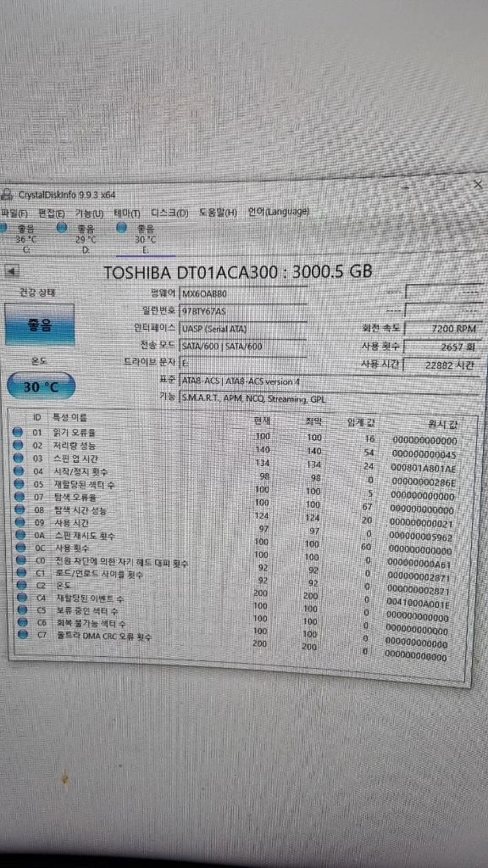The width and height of the screenshot is (488, 868).
Task: Click the transfer mode field SATA/600
Action: pyautogui.click(x=243, y=346)
